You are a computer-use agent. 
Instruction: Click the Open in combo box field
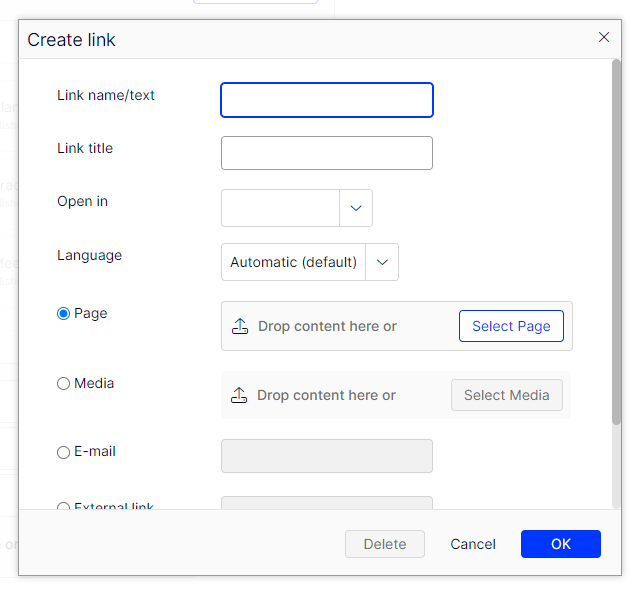[x=281, y=208]
